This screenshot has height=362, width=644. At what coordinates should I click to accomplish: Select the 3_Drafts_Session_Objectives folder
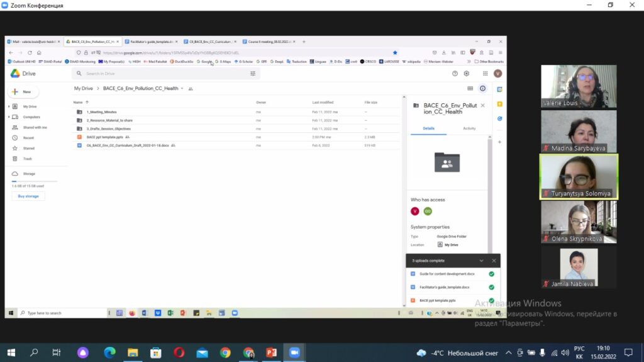point(236,129)
